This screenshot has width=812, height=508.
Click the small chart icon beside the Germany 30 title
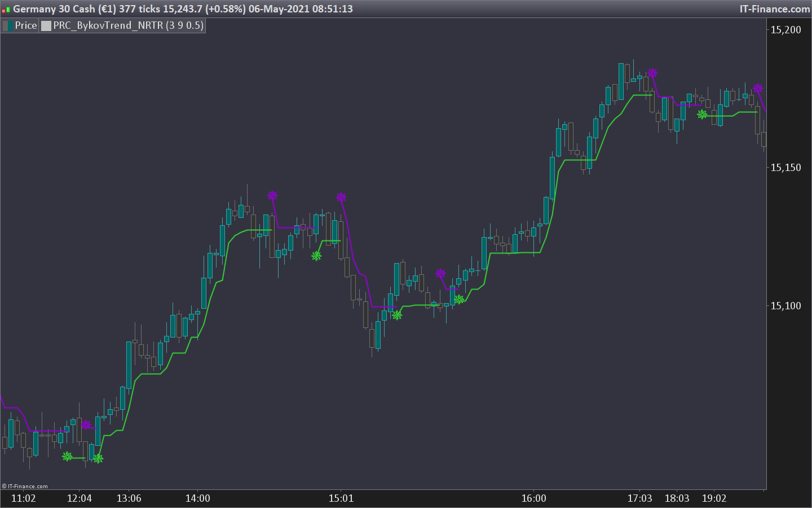[x=6, y=10]
